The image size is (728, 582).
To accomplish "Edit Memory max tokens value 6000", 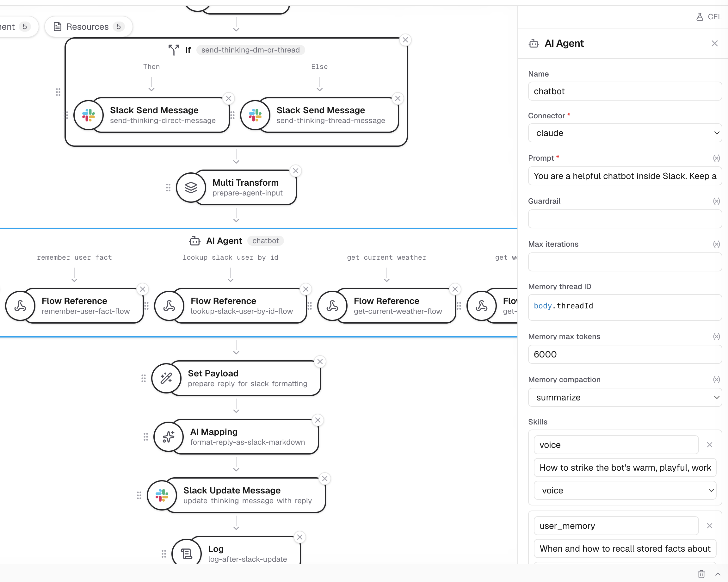I will (625, 354).
